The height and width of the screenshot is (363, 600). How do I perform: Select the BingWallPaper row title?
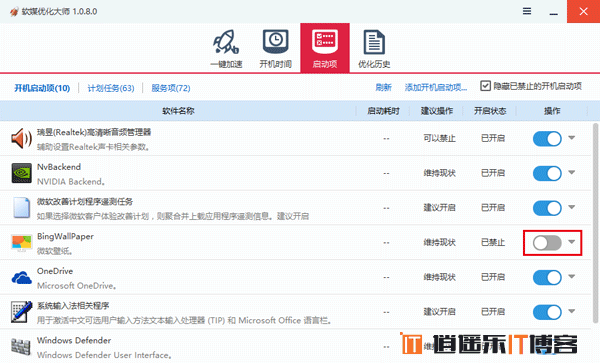pyautogui.click(x=65, y=236)
